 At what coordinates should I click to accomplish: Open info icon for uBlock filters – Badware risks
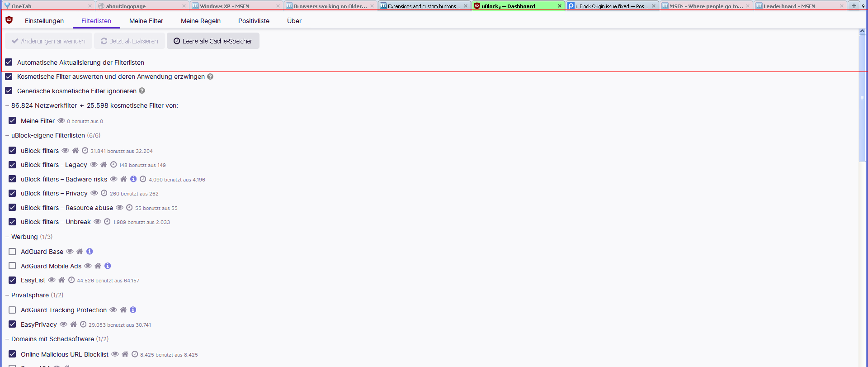pyautogui.click(x=133, y=179)
